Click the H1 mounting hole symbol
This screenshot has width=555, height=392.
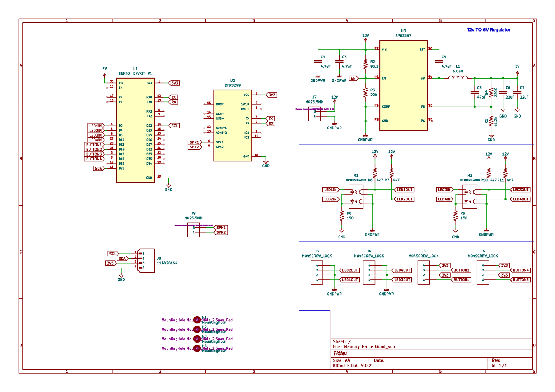(197, 320)
